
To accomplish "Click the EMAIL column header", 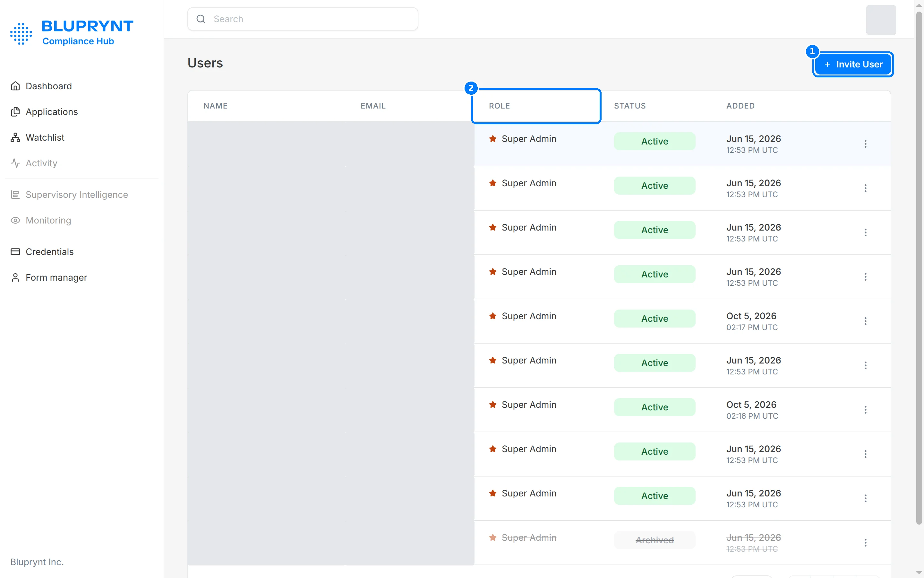I will (373, 106).
